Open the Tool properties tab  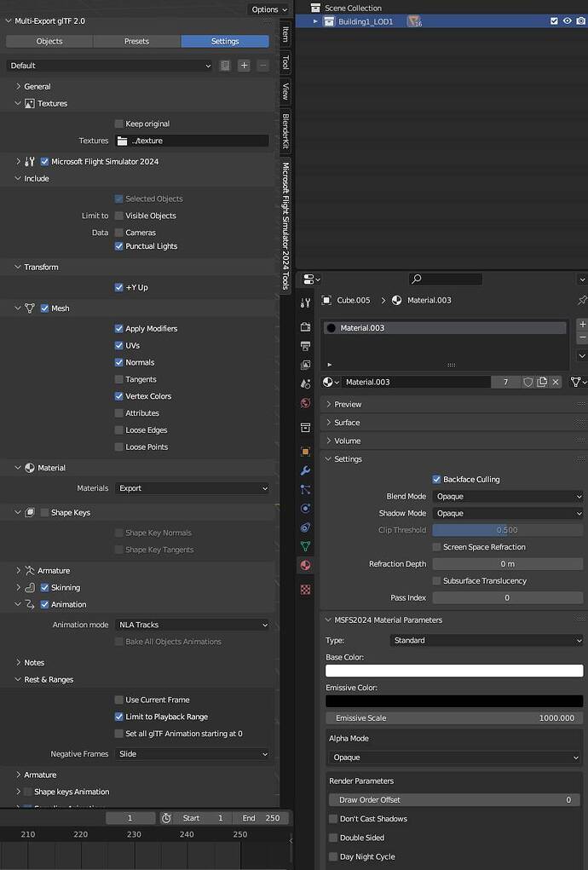(x=305, y=303)
